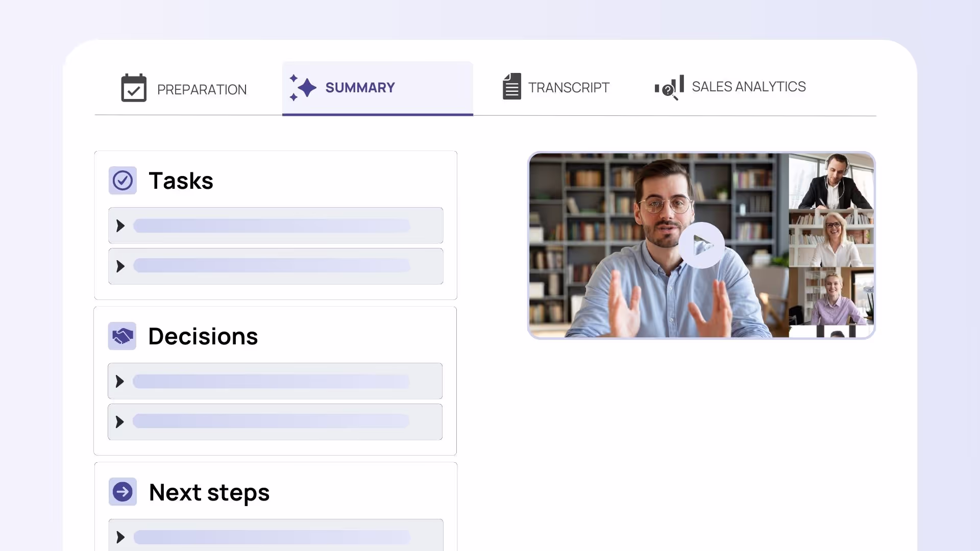
Task: Click the Next steps arrow icon
Action: [x=122, y=492]
